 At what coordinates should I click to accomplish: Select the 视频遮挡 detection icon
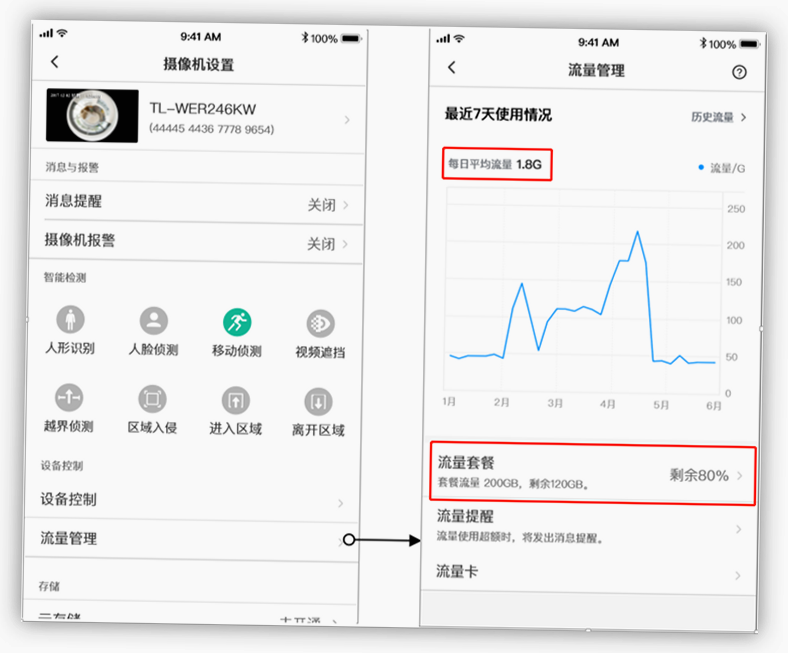coord(320,323)
